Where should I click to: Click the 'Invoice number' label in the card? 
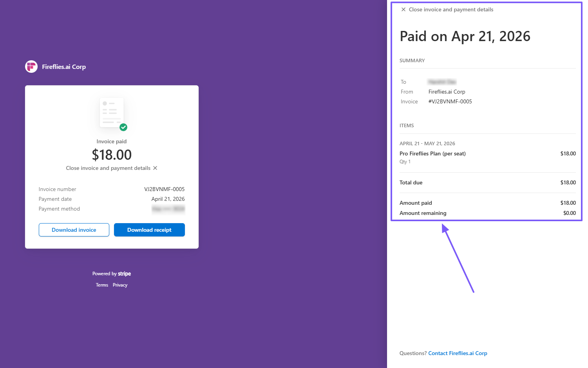pyautogui.click(x=57, y=189)
